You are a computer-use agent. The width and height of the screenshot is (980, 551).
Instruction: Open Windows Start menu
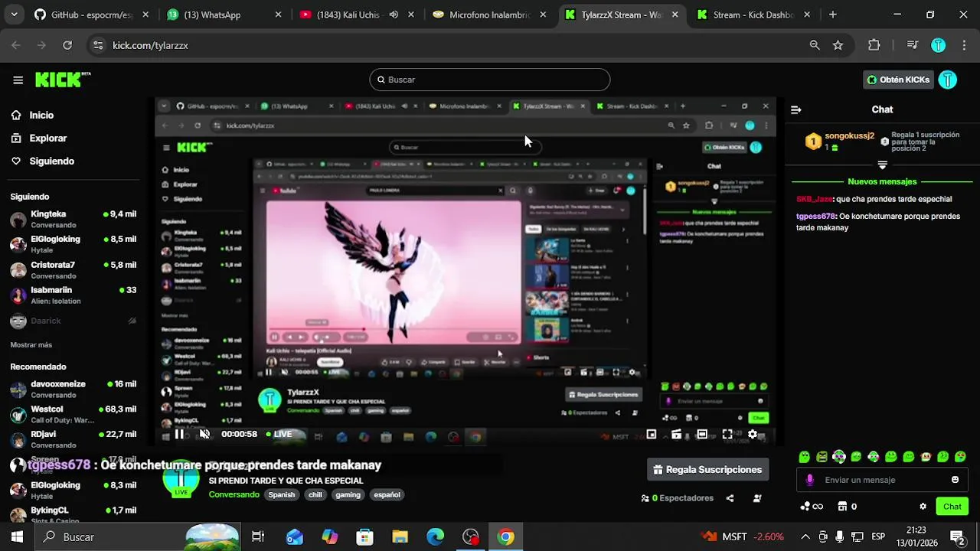(x=17, y=536)
